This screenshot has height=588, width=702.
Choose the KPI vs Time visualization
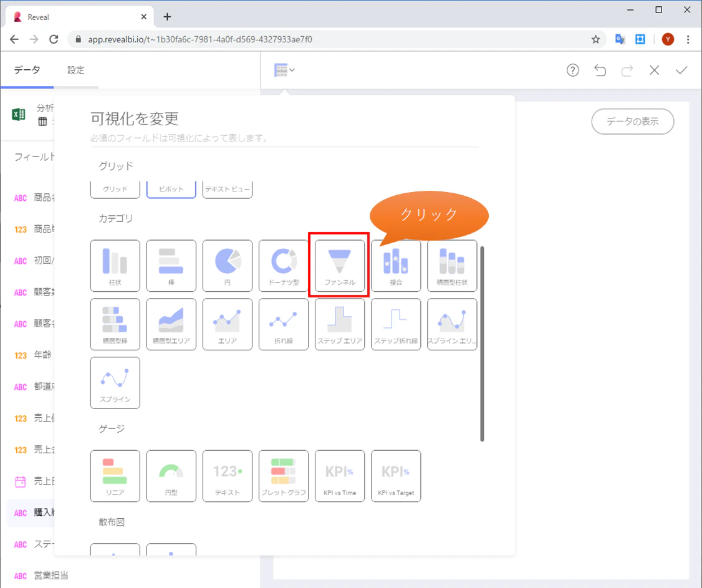340,476
